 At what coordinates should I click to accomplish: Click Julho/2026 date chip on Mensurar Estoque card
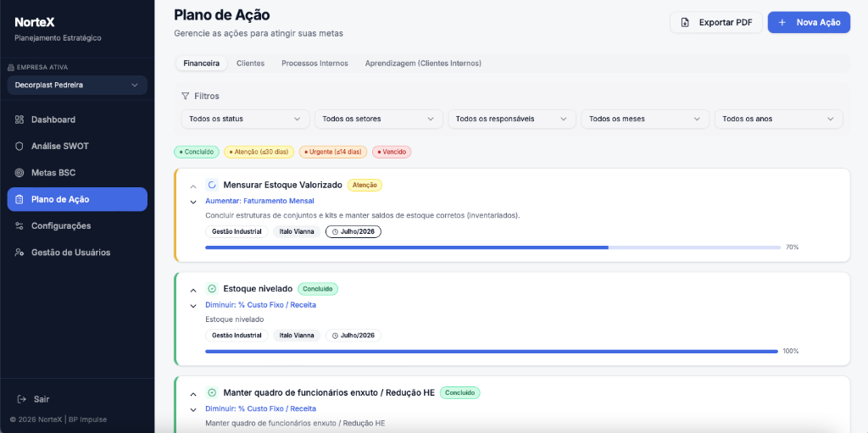tap(353, 231)
